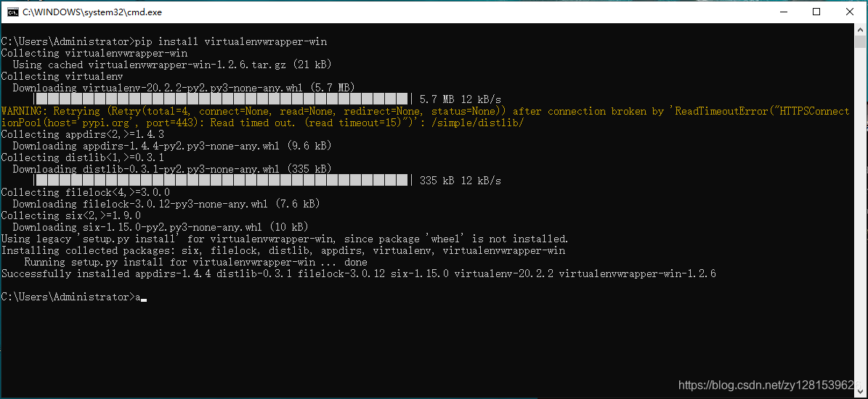Image resolution: width=868 pixels, height=399 pixels.
Task: Click the "ionPool(host='pypi.org', port=443)" warning line
Action: pos(262,123)
